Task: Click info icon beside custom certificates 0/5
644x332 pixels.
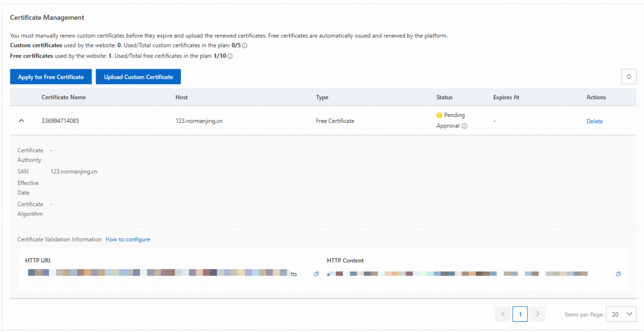Action: (244, 46)
